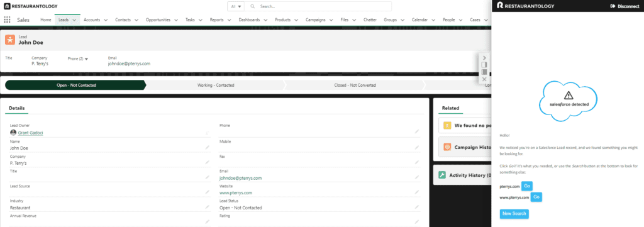Viewport: 644px width, 227px height.
Task: Edit the Name field pencil icon
Action: [208, 147]
